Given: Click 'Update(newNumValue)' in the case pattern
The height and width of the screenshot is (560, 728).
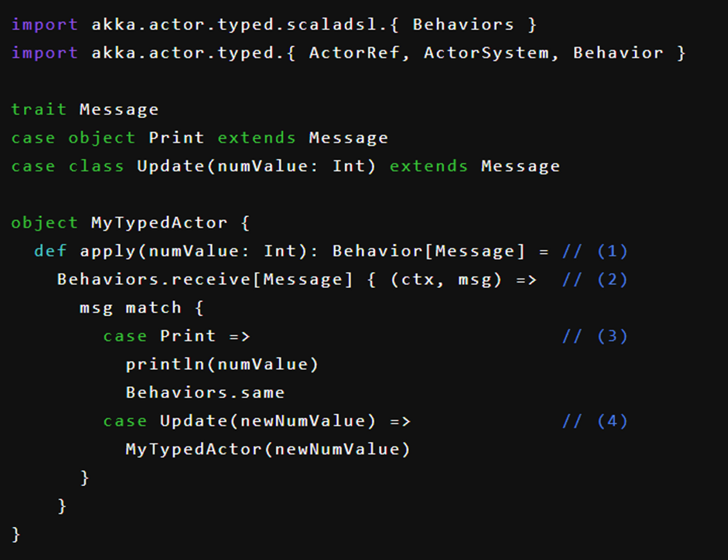Looking at the screenshot, I should (x=267, y=421).
